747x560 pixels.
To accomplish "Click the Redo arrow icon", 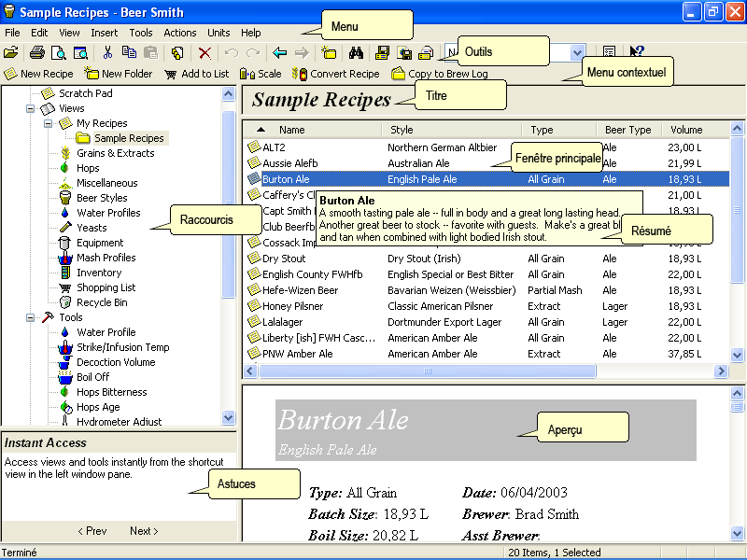I will point(253,52).
